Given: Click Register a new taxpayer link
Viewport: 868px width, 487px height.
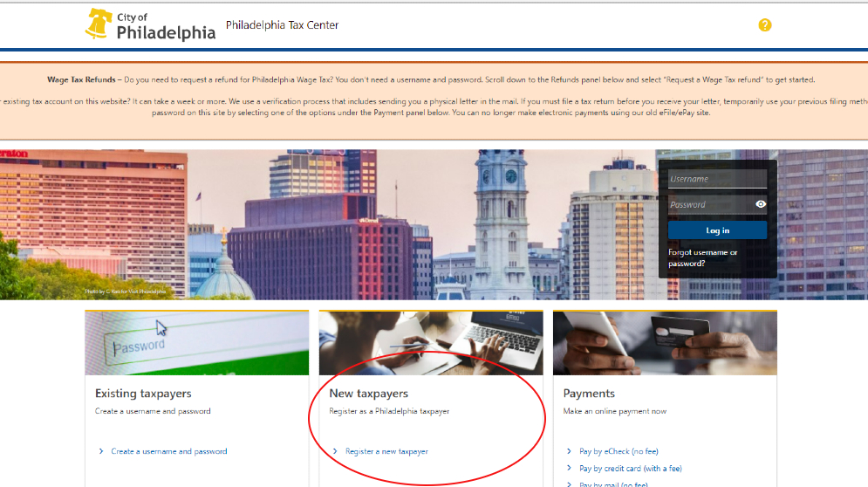Looking at the screenshot, I should point(386,451).
